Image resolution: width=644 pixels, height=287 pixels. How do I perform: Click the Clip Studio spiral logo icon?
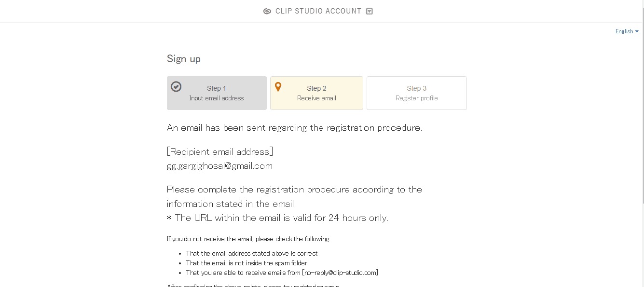(267, 11)
